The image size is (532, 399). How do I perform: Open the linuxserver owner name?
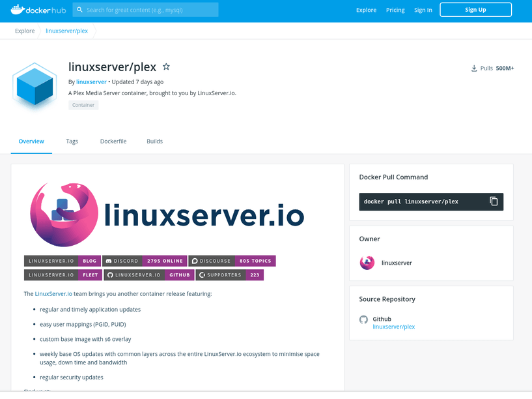[x=397, y=263]
